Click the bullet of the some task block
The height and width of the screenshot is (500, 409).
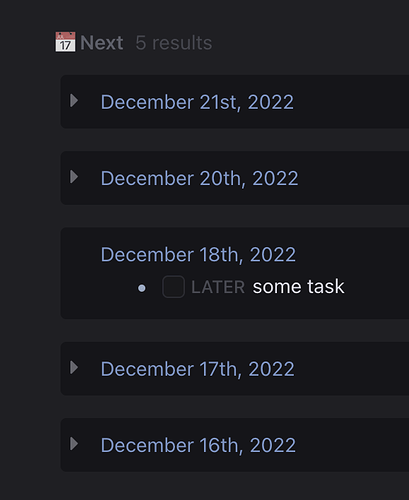142,288
